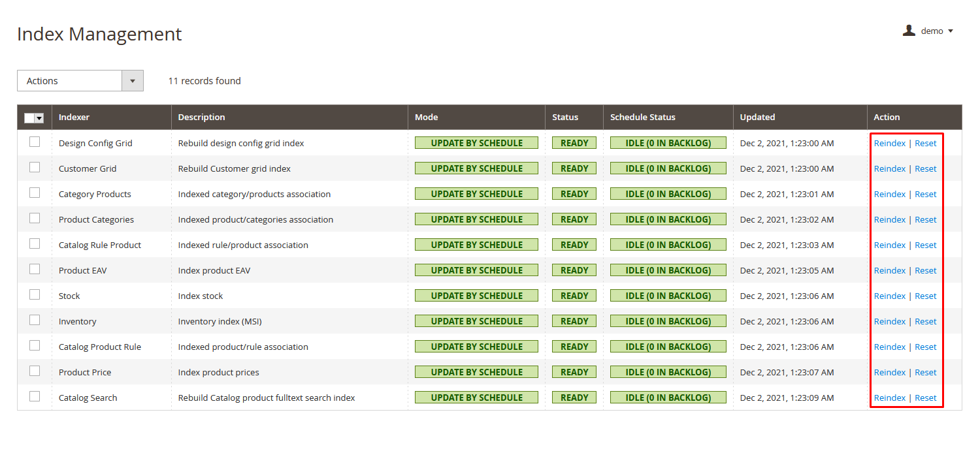Image resolution: width=980 pixels, height=470 pixels.
Task: Open the demo user menu arrow
Action: click(x=951, y=31)
